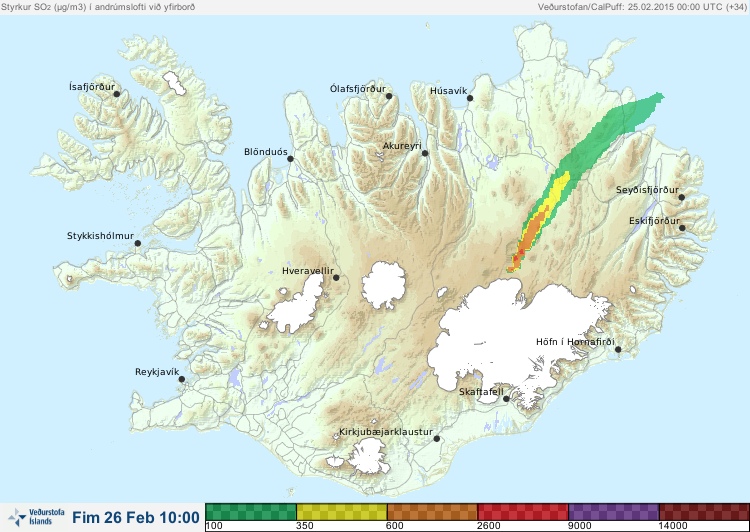Viewport: 750px width, 532px height.
Task: Click the 'Höfn í Hornafirði' label
Action: click(x=575, y=342)
